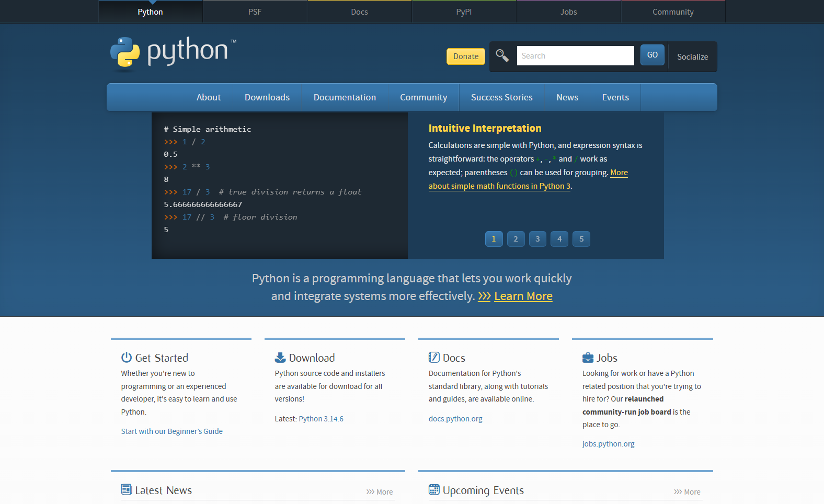Click the search magnifier icon
This screenshot has height=504, width=824.
(x=502, y=55)
